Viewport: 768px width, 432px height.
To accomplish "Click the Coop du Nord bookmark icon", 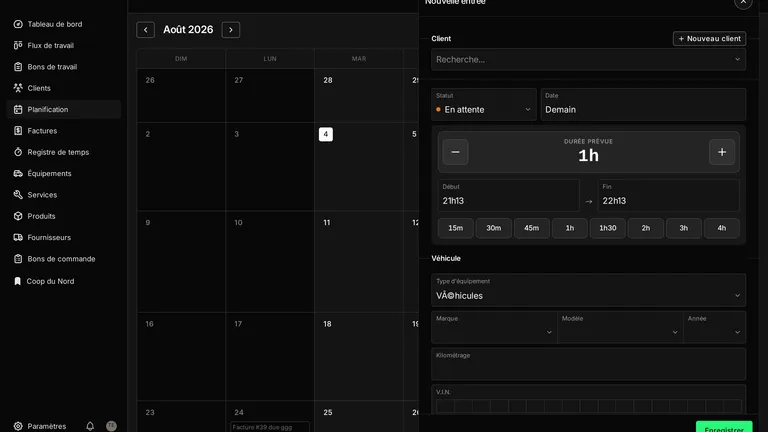I will coord(18,281).
